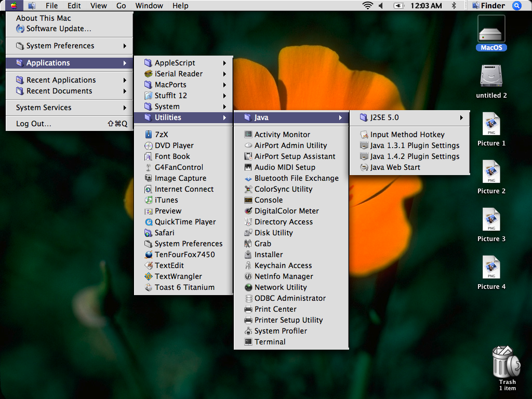Open Preview application
532x399 pixels.
click(183, 211)
